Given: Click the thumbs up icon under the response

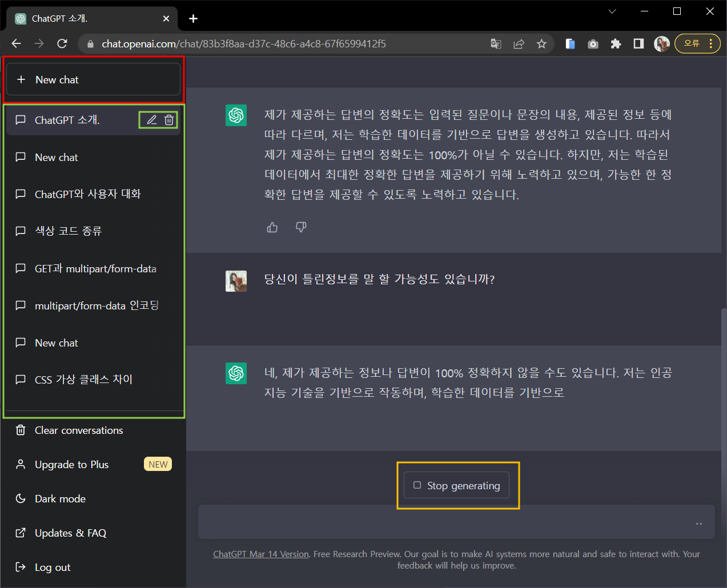Looking at the screenshot, I should [x=272, y=227].
